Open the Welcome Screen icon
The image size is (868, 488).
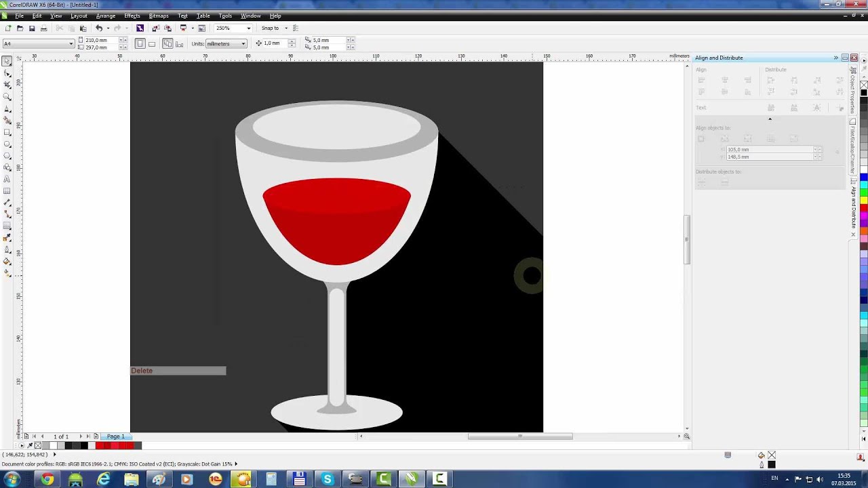click(201, 28)
